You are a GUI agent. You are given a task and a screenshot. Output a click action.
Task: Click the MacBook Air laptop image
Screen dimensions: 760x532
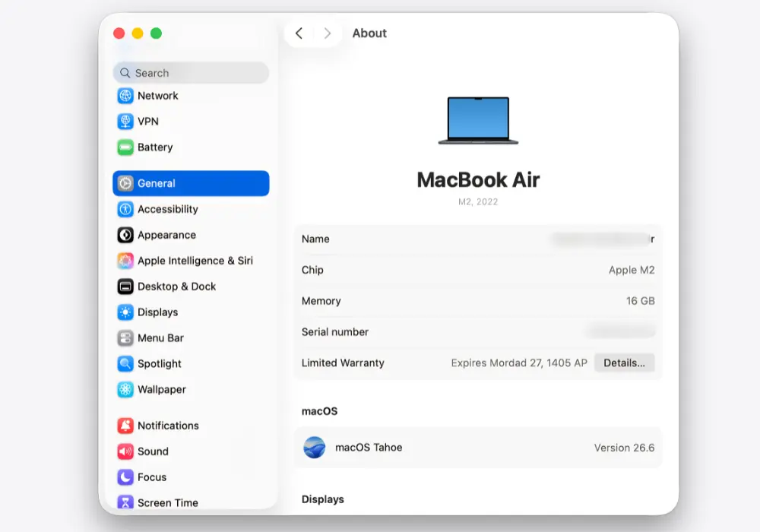[478, 121]
